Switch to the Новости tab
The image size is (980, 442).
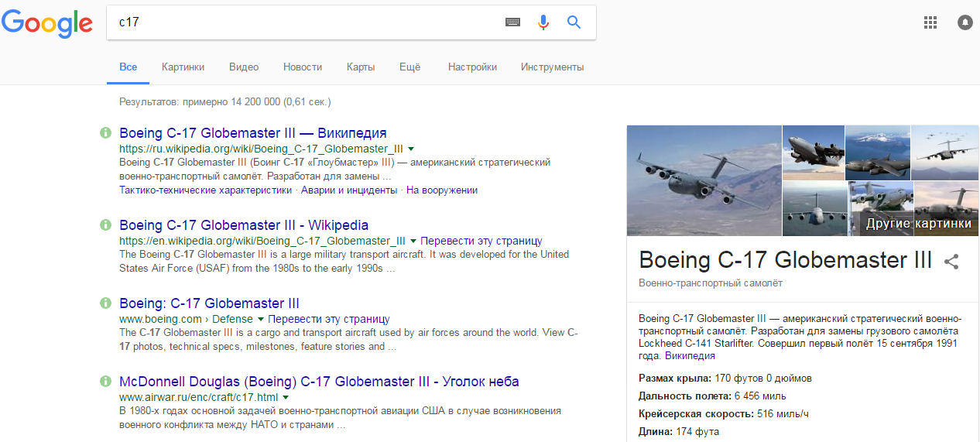coord(303,67)
